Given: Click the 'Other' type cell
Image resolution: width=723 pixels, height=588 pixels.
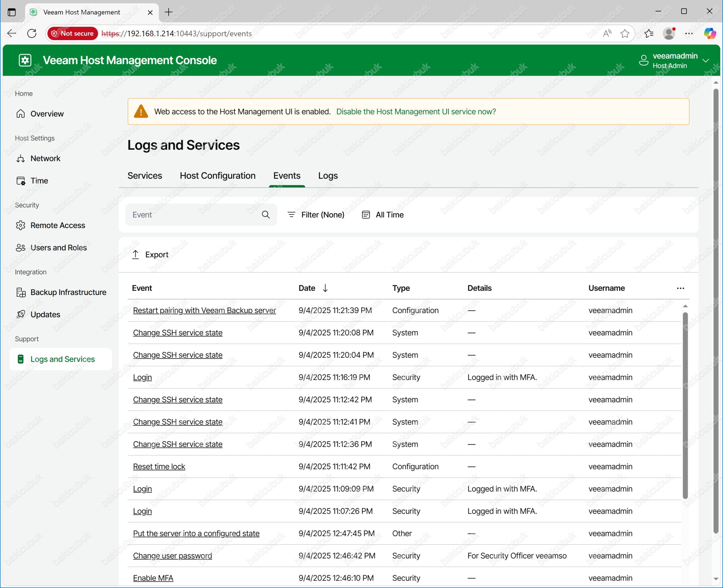Looking at the screenshot, I should tap(402, 533).
